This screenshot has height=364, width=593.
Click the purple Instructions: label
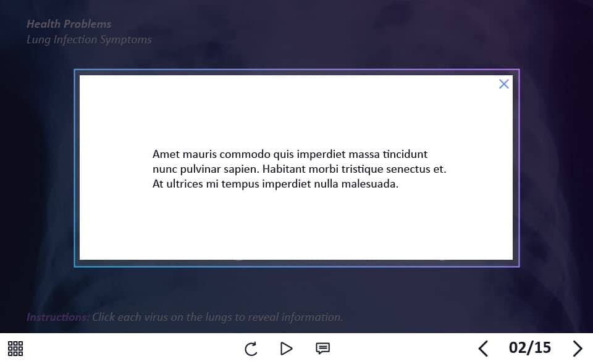click(58, 317)
